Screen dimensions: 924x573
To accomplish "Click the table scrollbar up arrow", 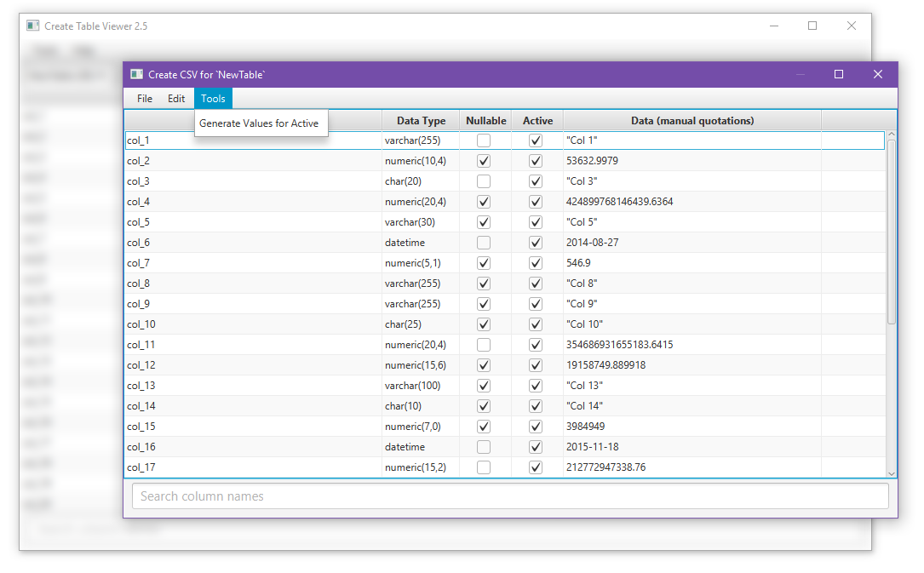I will 891,135.
